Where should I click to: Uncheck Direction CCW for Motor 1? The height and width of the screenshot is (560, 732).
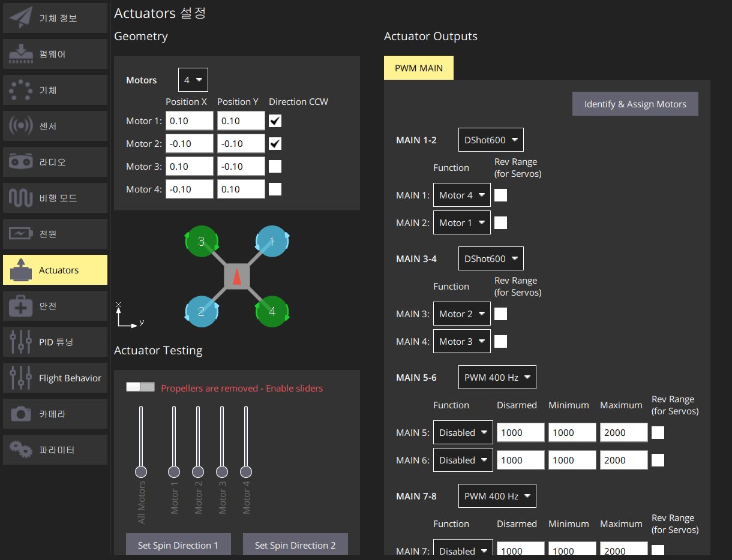[x=275, y=121]
